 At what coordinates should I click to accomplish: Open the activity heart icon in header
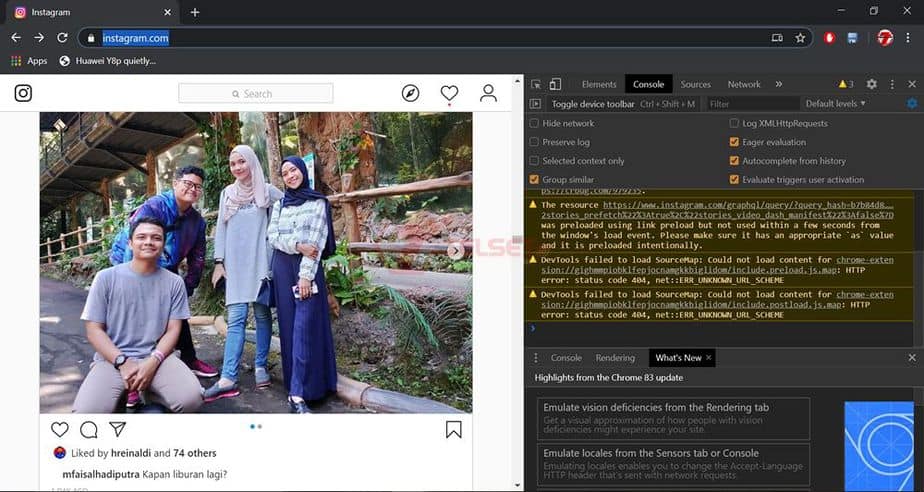[x=449, y=93]
